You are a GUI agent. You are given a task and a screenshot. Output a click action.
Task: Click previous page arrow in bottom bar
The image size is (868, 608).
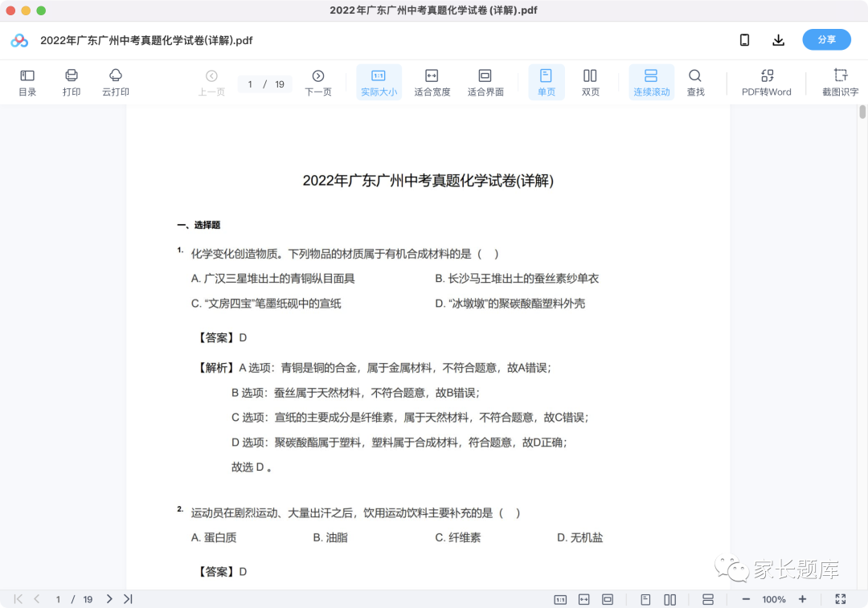37,599
